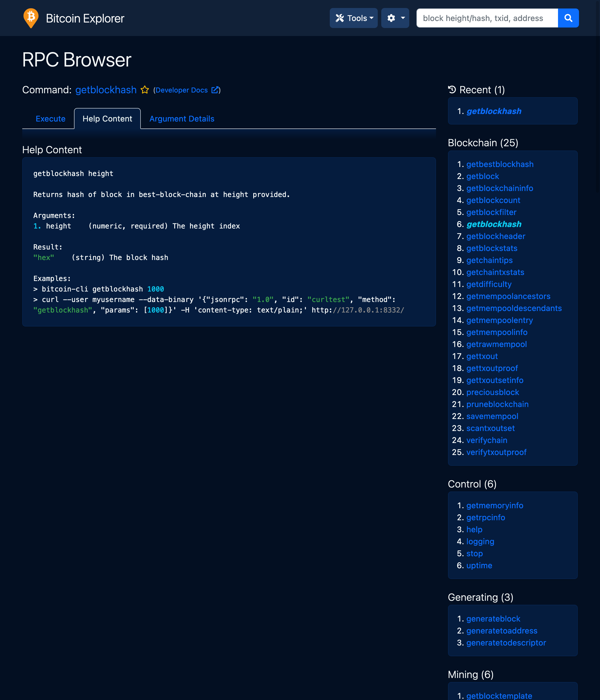This screenshot has width=600, height=700.
Task: Focus the block height/hash search field
Action: [x=486, y=18]
